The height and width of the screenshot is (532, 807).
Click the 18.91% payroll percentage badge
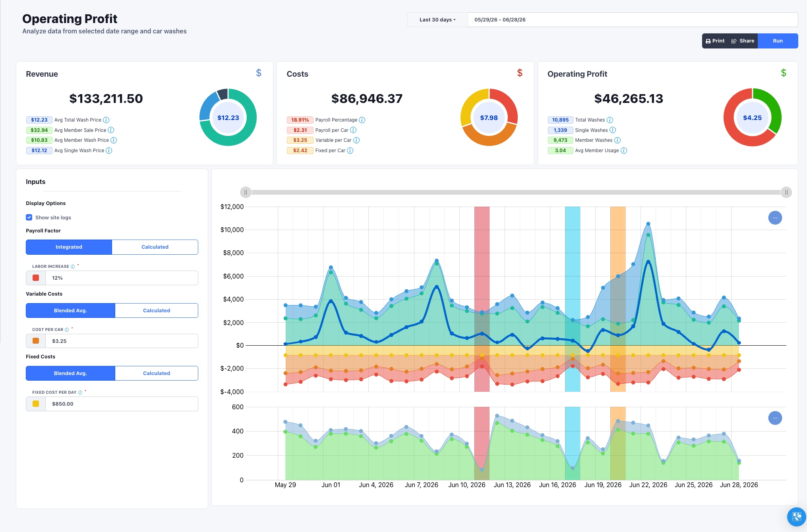point(300,120)
